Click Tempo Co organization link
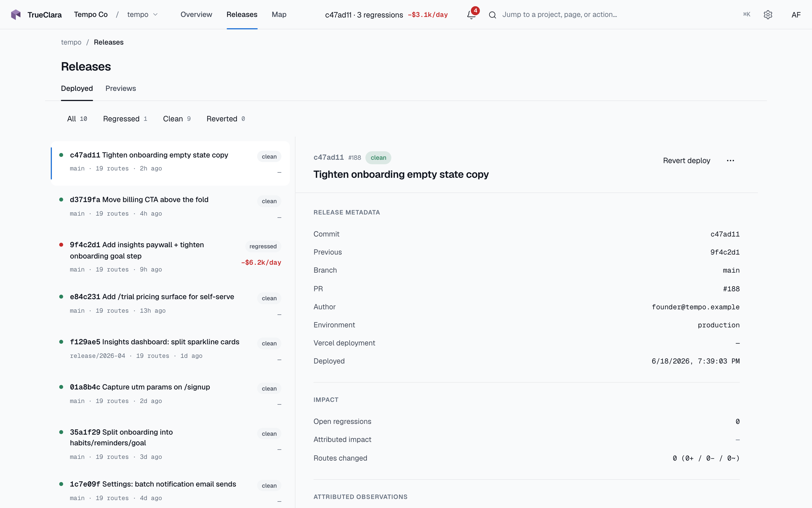This screenshot has height=508, width=812. point(91,14)
